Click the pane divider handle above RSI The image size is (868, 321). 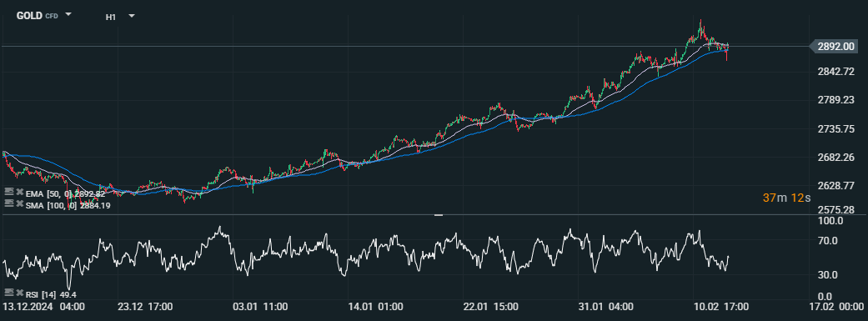tap(439, 215)
